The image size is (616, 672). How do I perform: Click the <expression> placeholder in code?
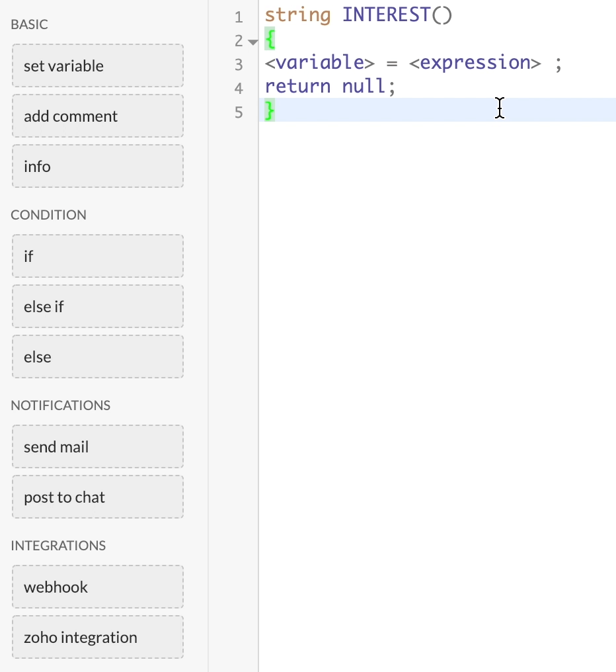tap(475, 63)
